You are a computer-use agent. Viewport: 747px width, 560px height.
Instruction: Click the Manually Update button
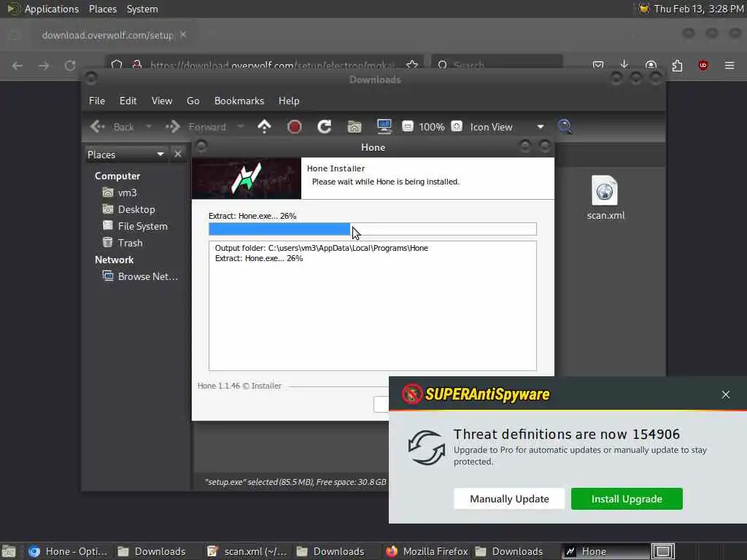click(509, 499)
